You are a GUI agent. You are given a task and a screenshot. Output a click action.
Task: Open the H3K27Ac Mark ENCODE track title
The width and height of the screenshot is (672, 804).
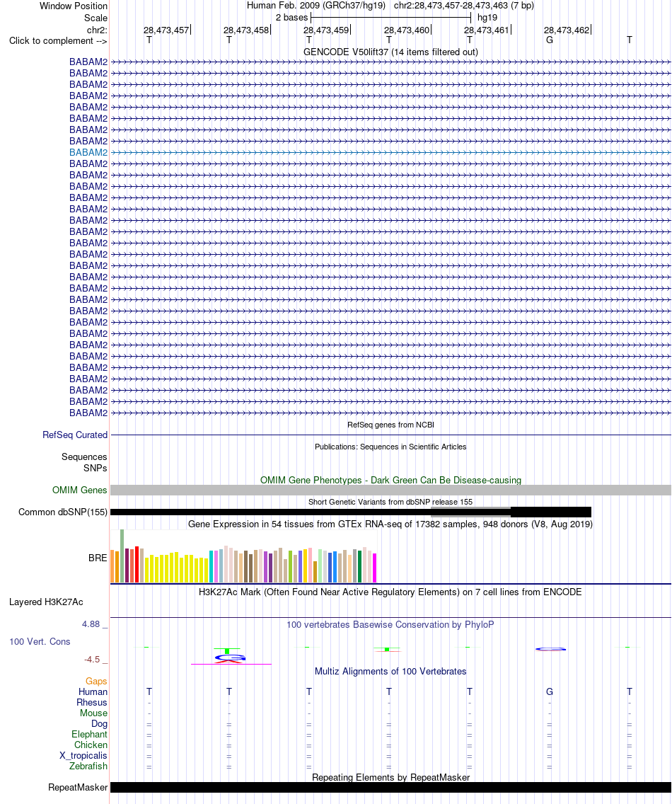(390, 592)
